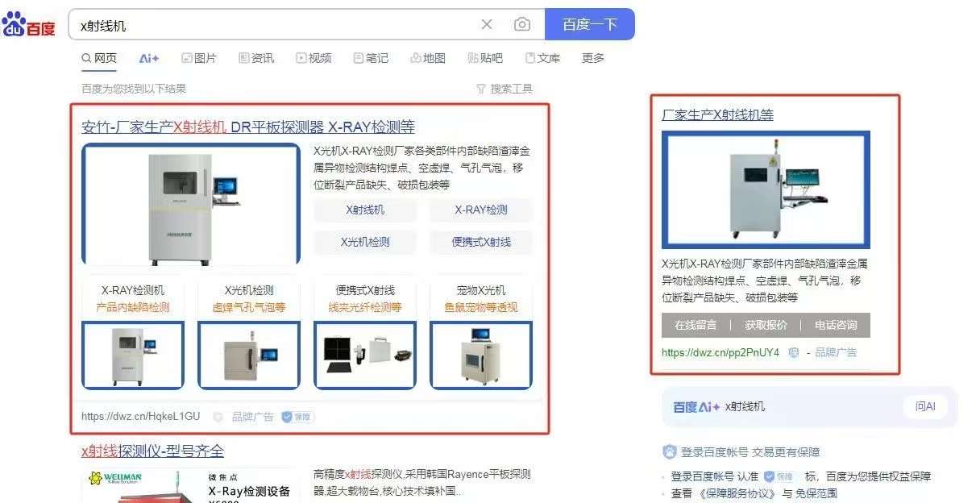Click the 便携式X射线 flat panel thumbnail

tap(365, 355)
